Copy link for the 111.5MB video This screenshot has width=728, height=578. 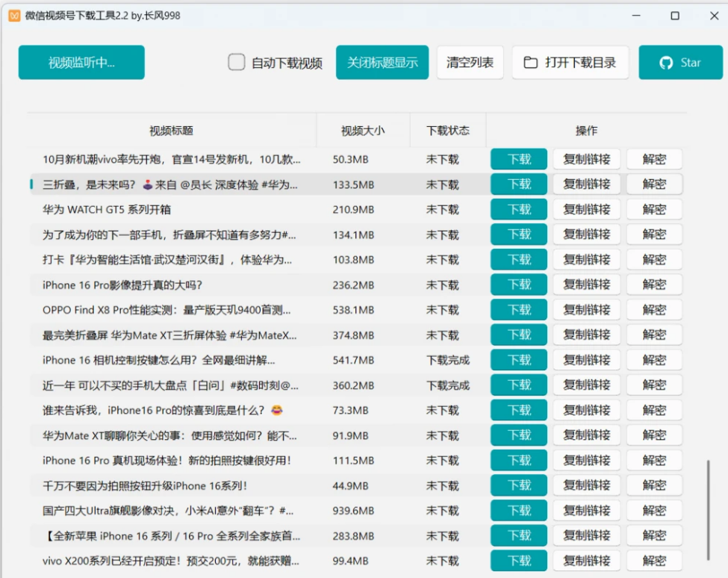[586, 460]
